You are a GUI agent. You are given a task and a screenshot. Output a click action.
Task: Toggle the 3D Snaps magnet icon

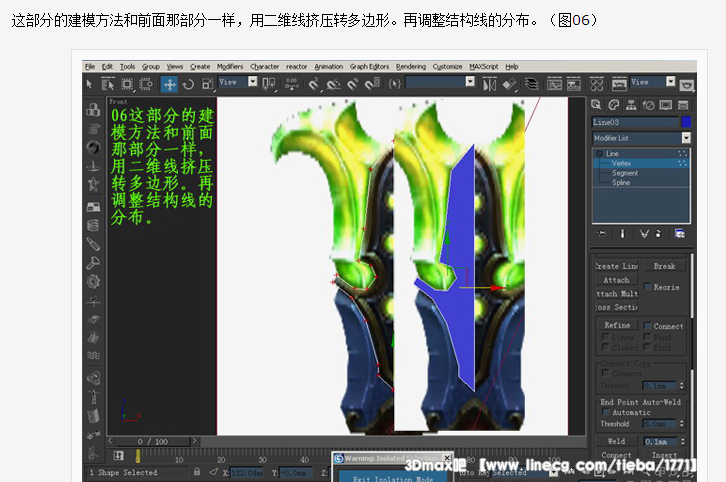coord(313,84)
